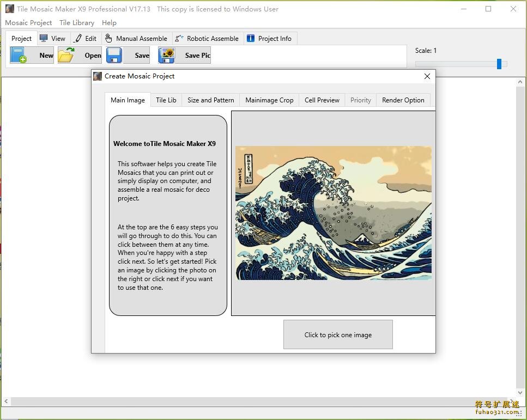Open the Render Option tab
Image resolution: width=527 pixels, height=420 pixels.
pyautogui.click(x=403, y=100)
